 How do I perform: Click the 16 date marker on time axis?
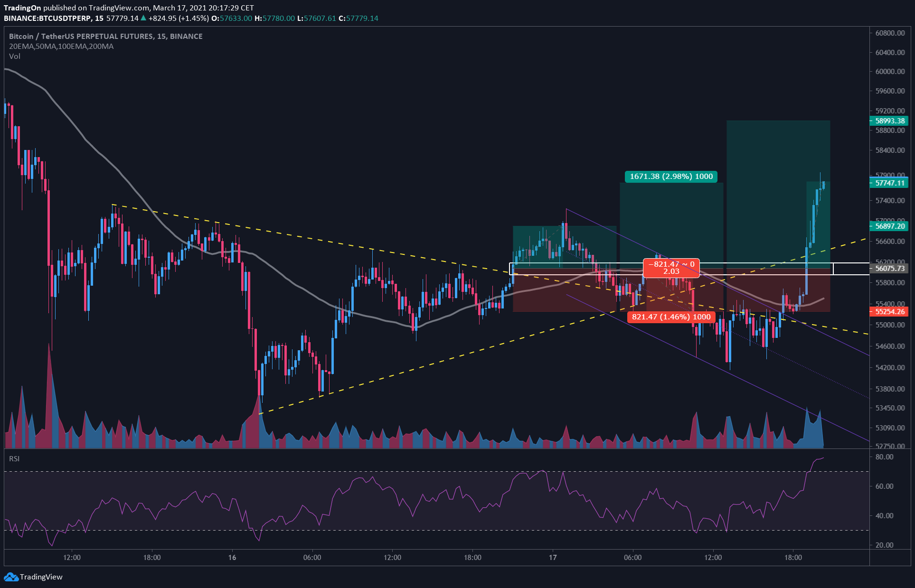coord(232,558)
